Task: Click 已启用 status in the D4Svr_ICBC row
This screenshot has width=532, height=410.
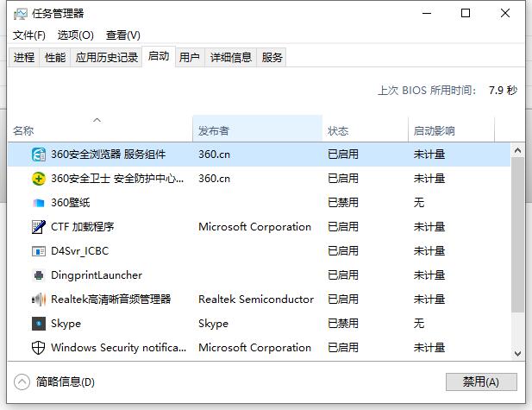Action: click(343, 251)
